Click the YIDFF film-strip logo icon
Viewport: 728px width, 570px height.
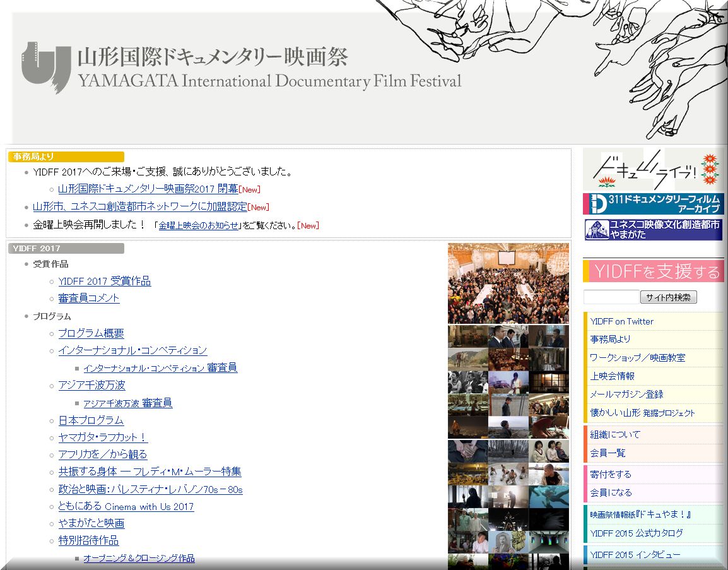pos(45,68)
